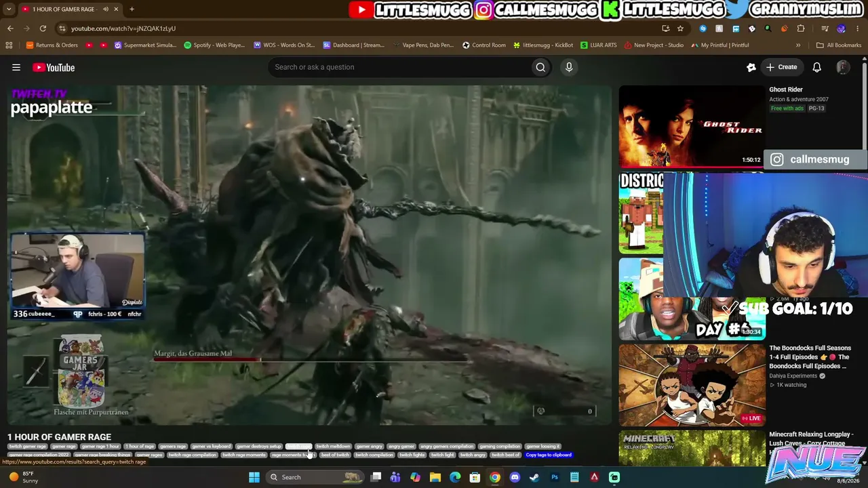Open Microsoft Store from the taskbar
Viewport: 868px width, 488px height.
tap(475, 477)
